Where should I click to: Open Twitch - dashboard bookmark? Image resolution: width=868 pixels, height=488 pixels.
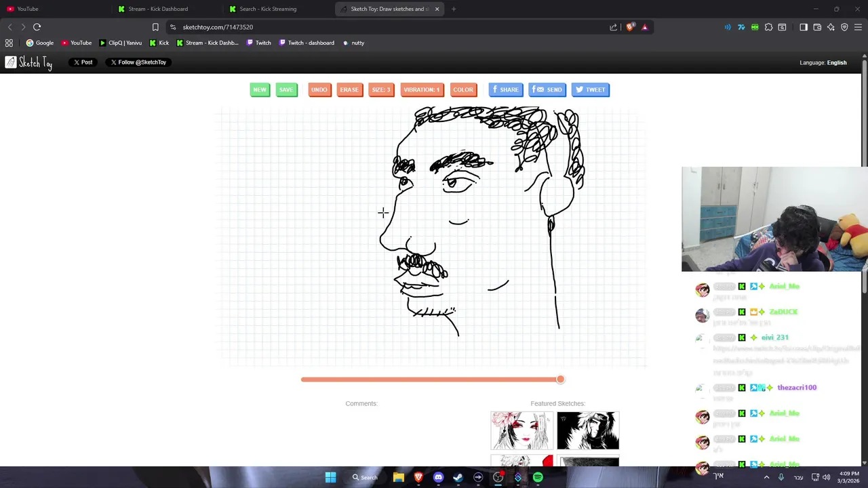tap(307, 43)
